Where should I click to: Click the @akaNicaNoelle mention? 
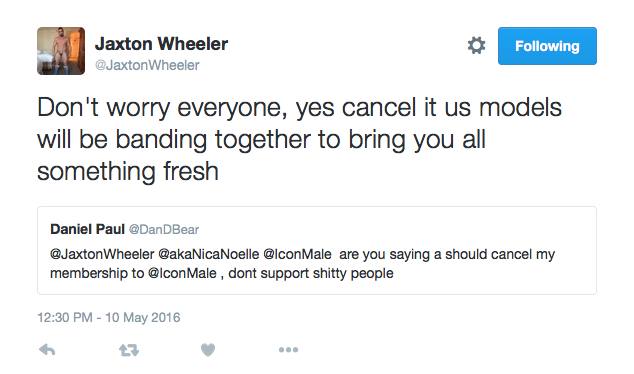coord(209,254)
